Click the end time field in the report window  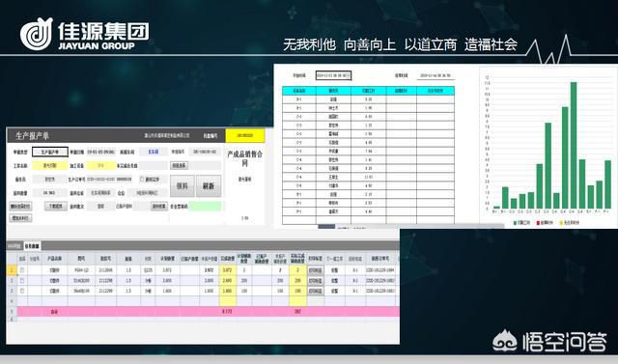point(435,75)
